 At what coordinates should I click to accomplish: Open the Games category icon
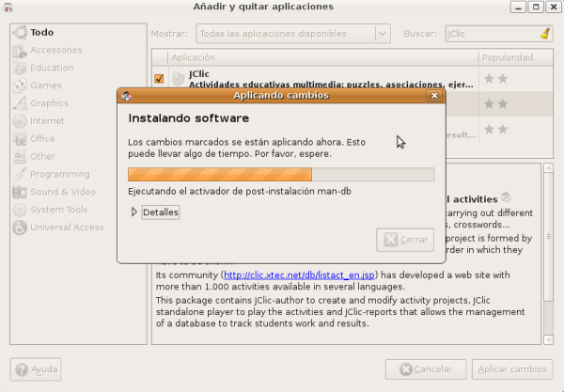(19, 86)
